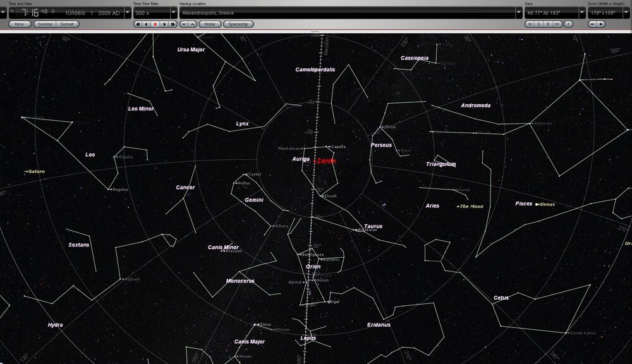Click the zoom in plus button
Screen dimensions: 632x364
600,24
